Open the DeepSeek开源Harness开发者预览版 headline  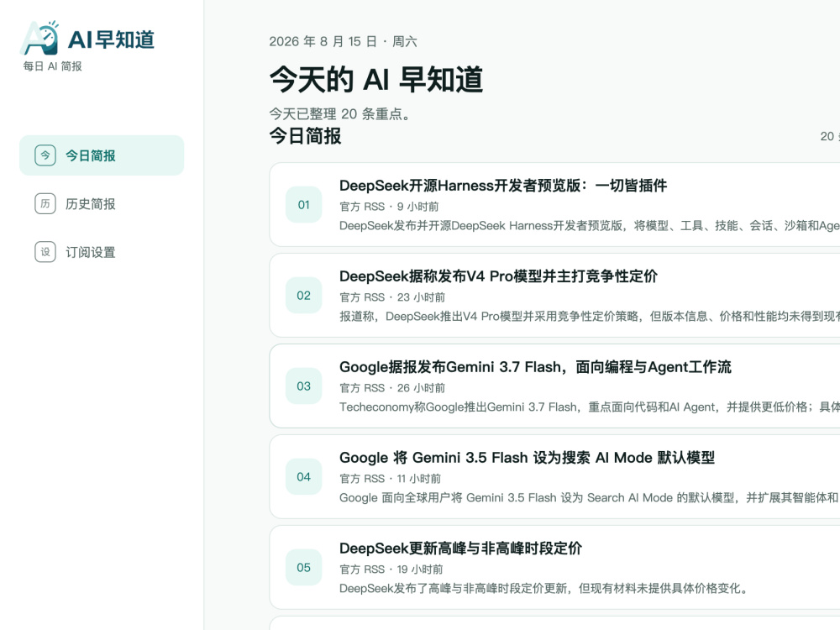click(503, 186)
